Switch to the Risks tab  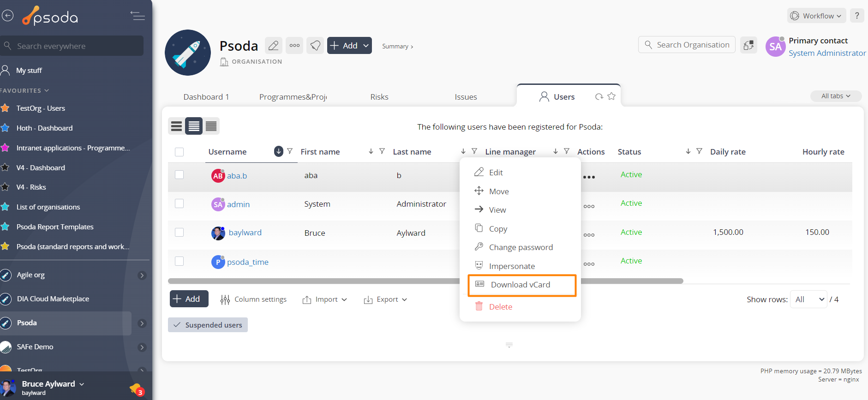click(379, 97)
